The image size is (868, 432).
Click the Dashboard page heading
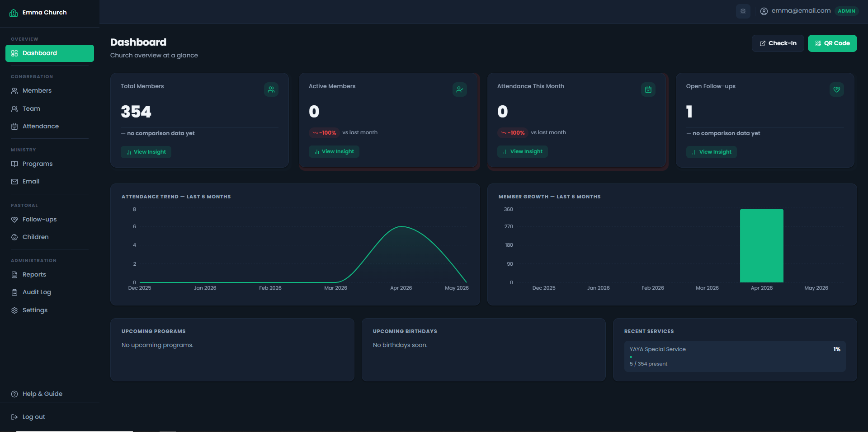138,42
